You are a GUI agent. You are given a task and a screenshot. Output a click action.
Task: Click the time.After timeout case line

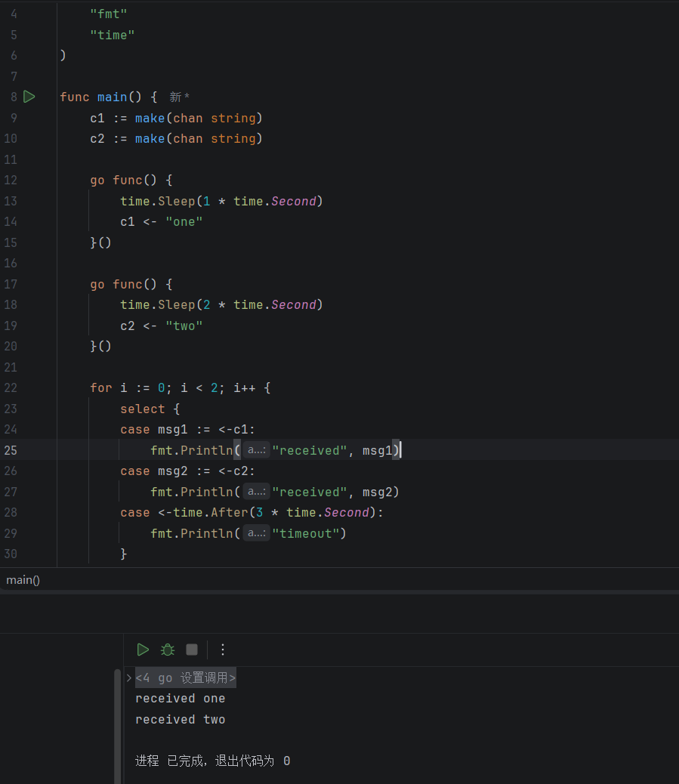tap(252, 513)
